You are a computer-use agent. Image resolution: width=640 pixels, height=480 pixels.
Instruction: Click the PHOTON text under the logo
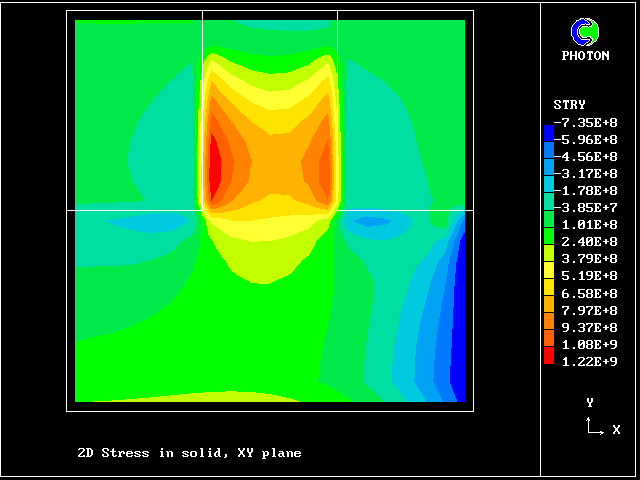(x=585, y=56)
